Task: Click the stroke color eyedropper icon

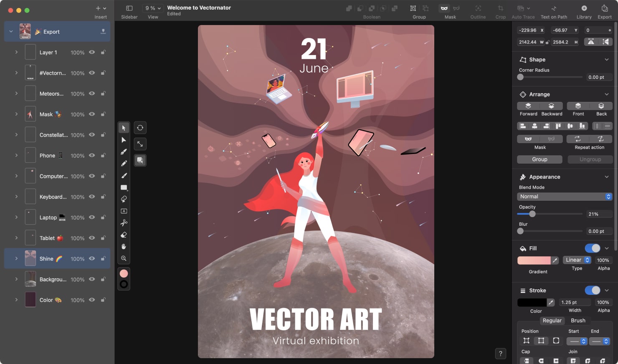Action: 551,302
